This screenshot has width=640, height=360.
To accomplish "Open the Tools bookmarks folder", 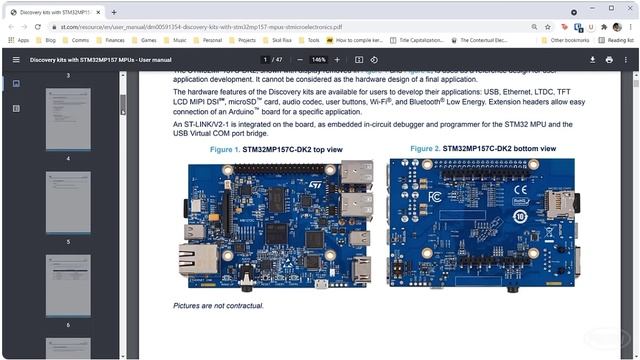I will click(309, 40).
